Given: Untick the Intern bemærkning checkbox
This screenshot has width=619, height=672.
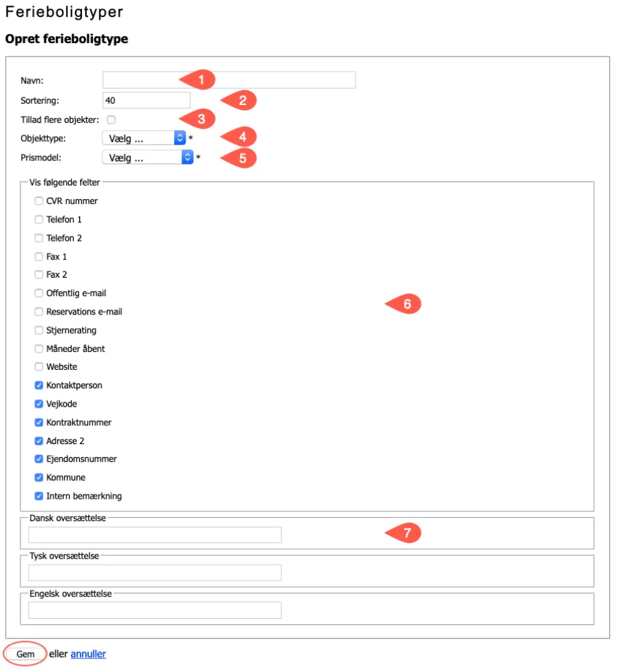Looking at the screenshot, I should [39, 496].
